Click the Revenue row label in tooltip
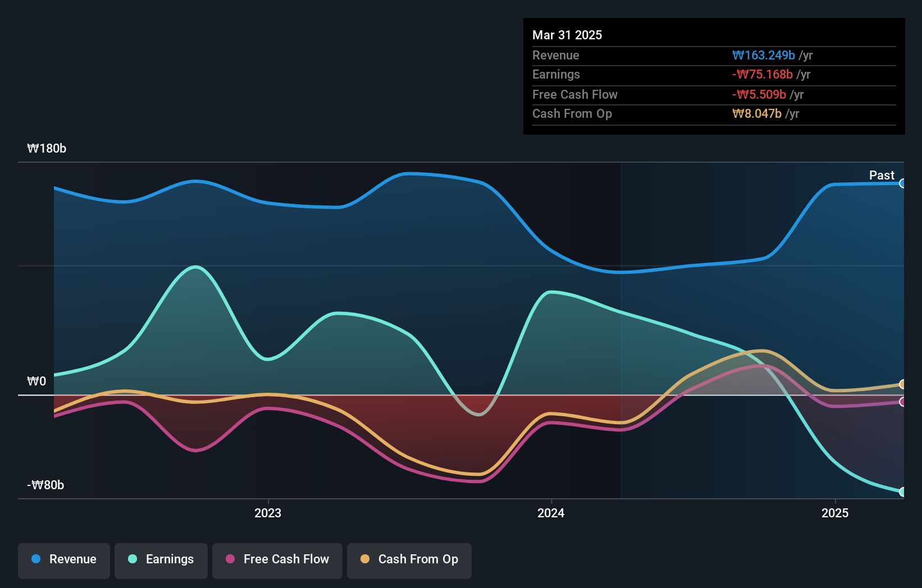Screen dimensions: 922x588 (556, 56)
